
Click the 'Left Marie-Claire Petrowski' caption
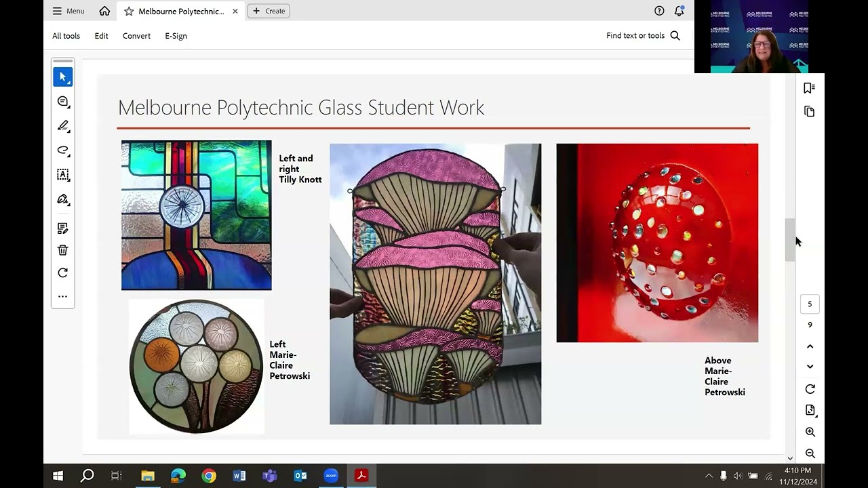[x=290, y=360]
